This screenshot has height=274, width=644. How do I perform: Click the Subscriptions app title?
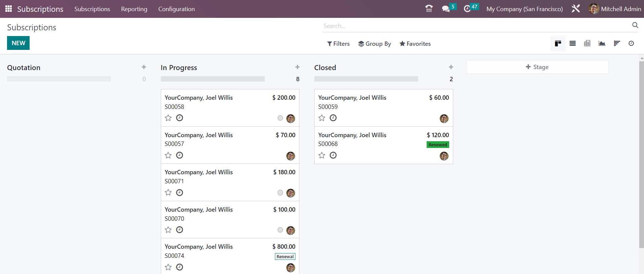(40, 9)
